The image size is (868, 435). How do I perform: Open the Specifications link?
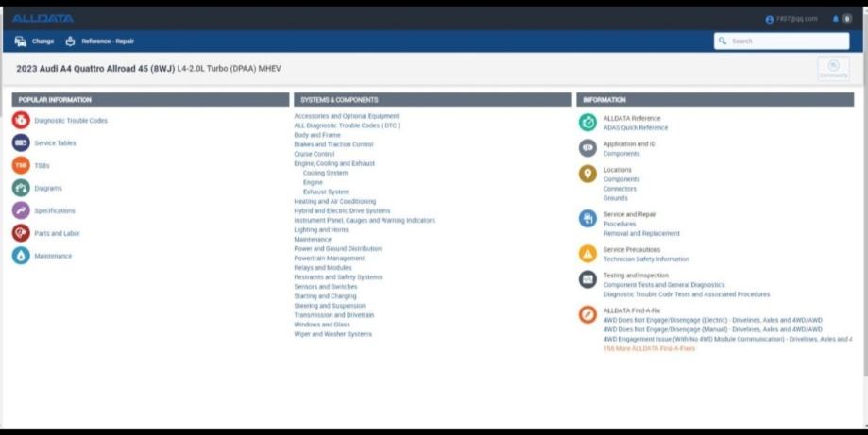(x=54, y=211)
